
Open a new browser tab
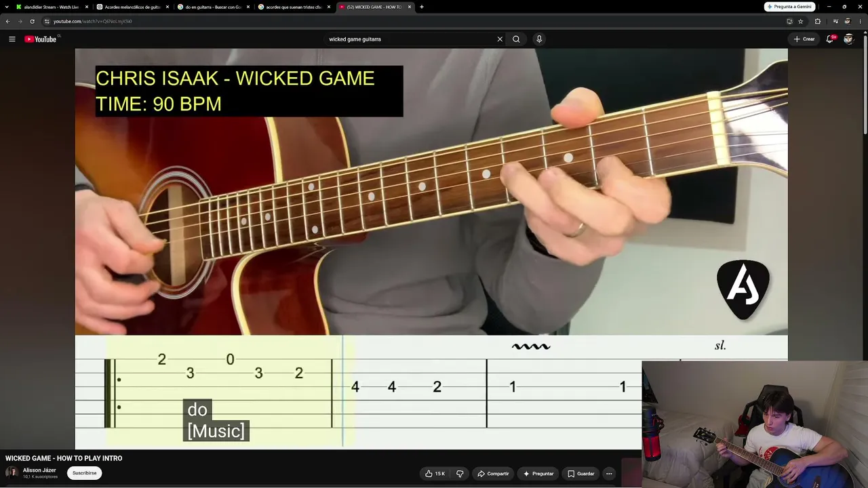tap(422, 7)
